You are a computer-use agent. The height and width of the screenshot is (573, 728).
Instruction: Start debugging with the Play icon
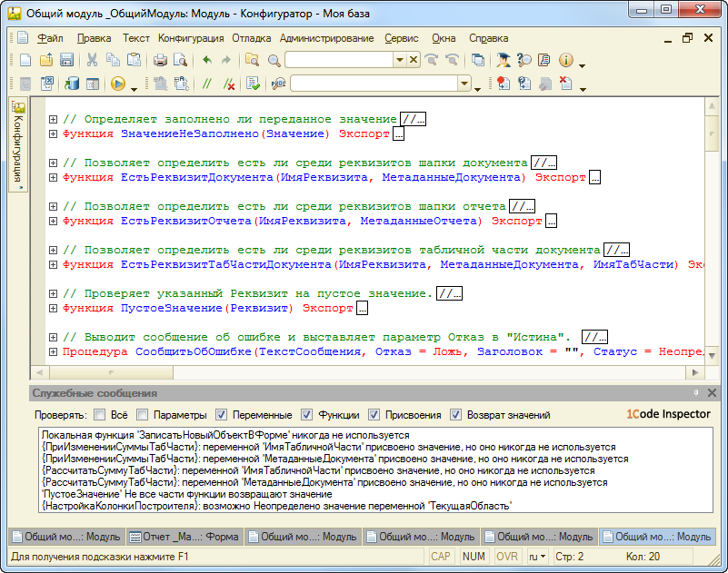point(117,84)
